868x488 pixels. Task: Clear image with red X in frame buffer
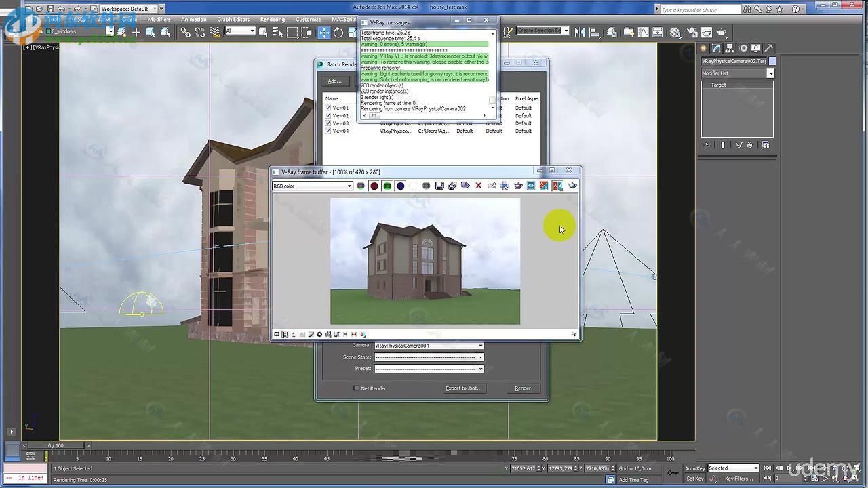[x=478, y=186]
